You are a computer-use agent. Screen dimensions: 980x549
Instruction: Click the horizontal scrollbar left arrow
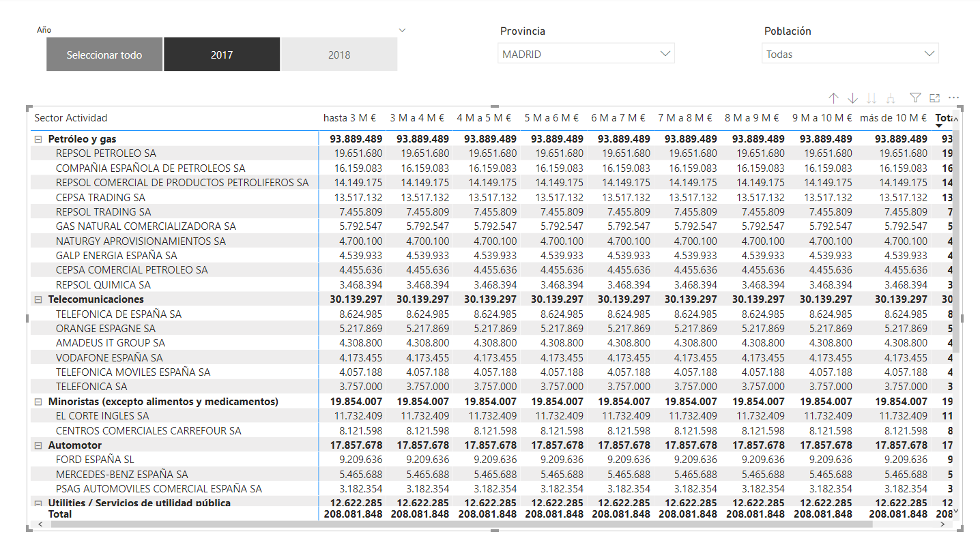(40, 524)
